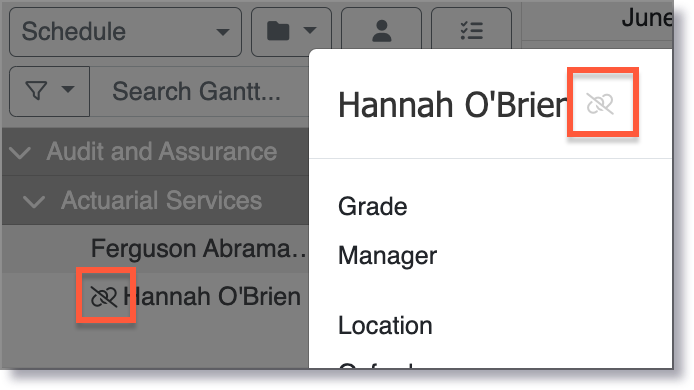Screen dimensions: 694x390
Task: Open the Schedule view dropdown
Action: click(125, 32)
